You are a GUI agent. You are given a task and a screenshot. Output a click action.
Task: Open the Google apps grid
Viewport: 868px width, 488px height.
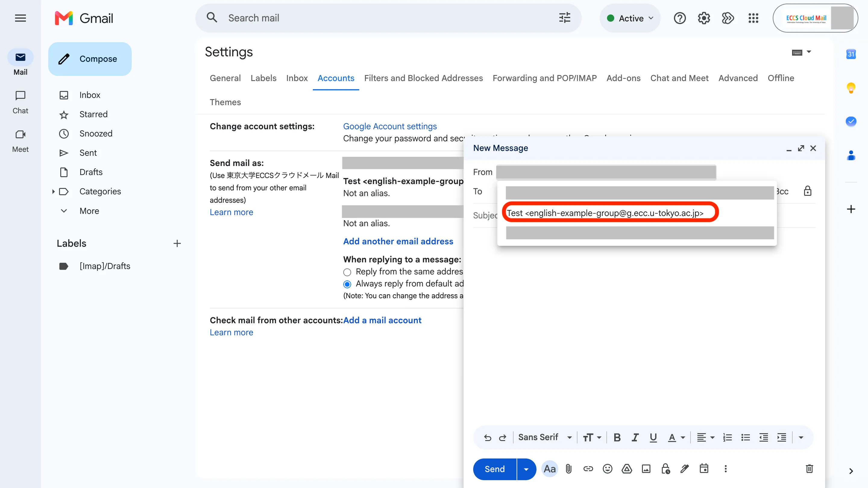tap(753, 18)
